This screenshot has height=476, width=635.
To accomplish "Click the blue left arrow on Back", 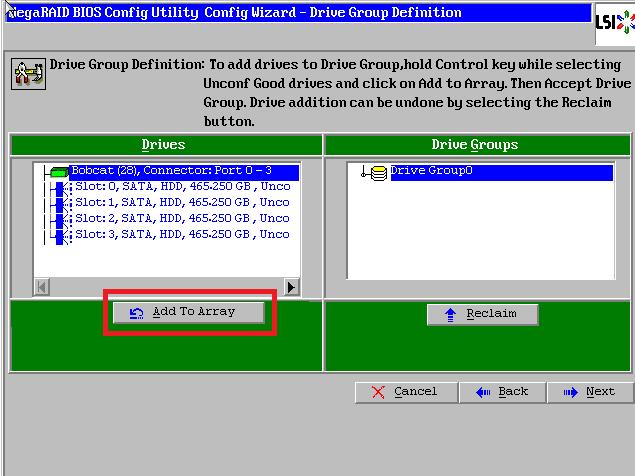I will point(483,392).
